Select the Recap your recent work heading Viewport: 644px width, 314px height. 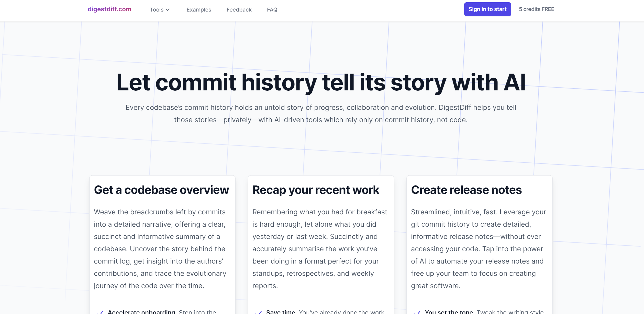316,190
